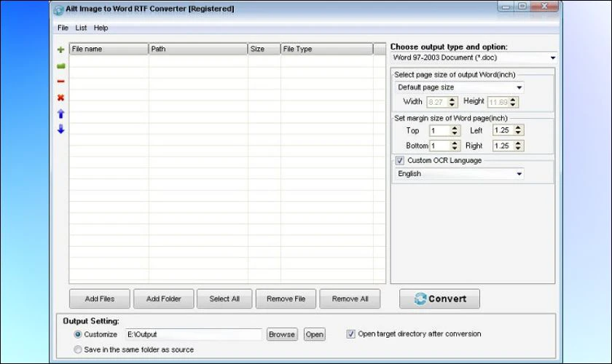Click the Bottom margin spinner
This screenshot has height=364, width=612.
455,146
